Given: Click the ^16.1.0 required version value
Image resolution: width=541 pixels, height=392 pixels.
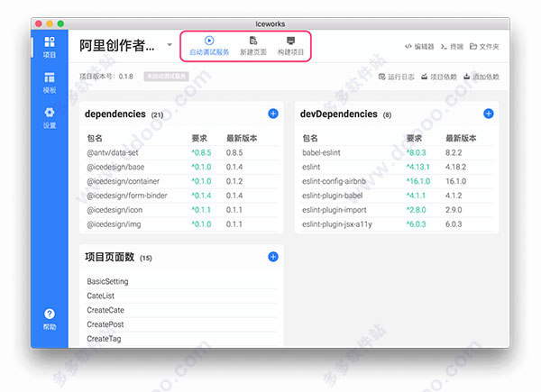Looking at the screenshot, I should click(418, 181).
